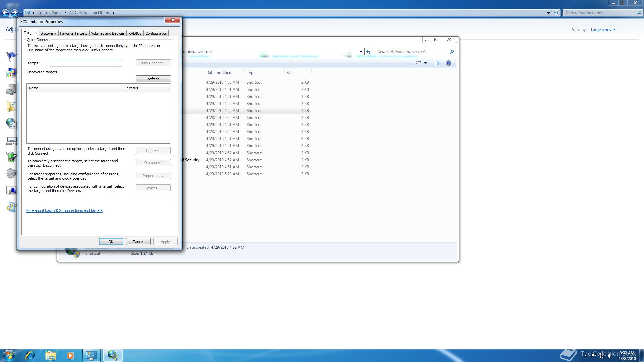
Task: Click the network icon in system tray
Action: tap(602, 356)
